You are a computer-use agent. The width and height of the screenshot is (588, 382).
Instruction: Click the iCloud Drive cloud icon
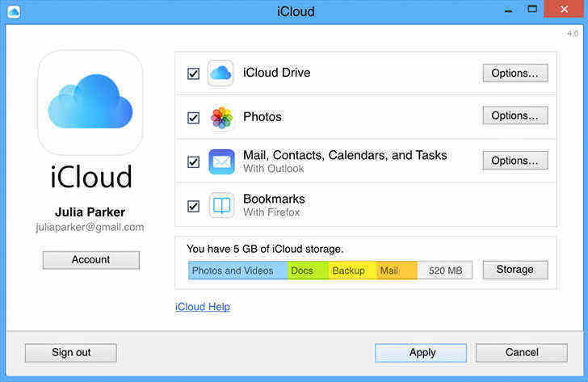pyautogui.click(x=220, y=73)
